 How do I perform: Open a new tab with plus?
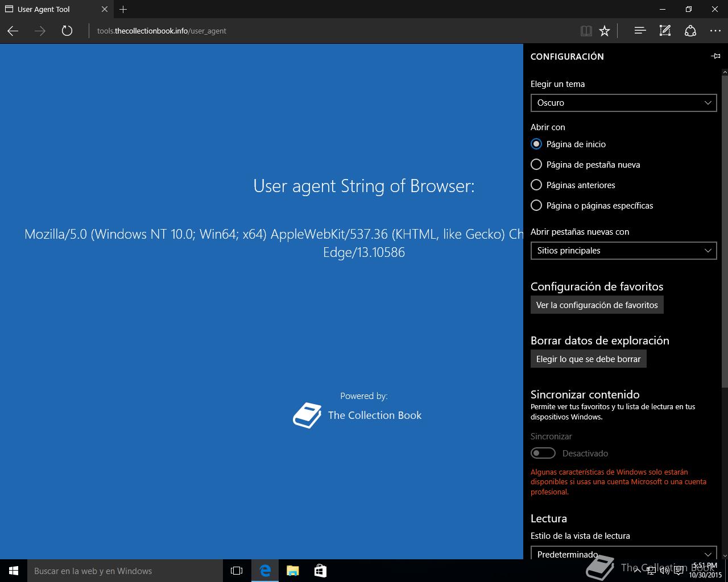123,9
